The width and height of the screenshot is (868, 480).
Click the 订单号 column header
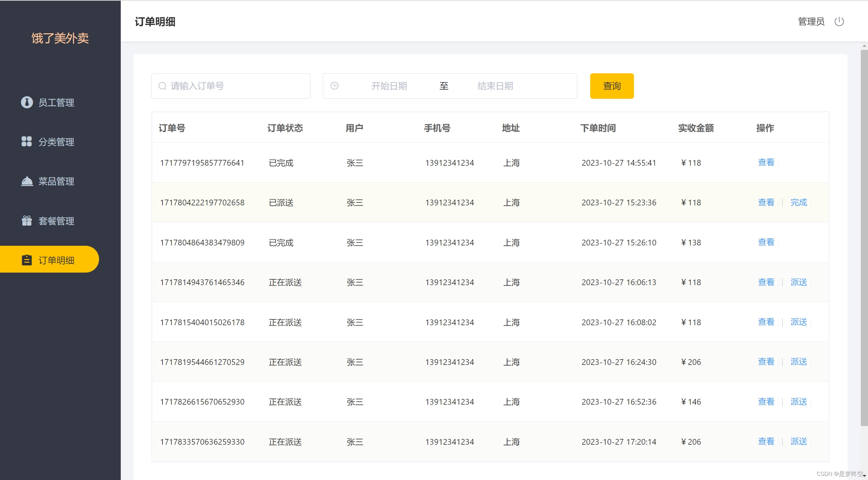pyautogui.click(x=172, y=128)
